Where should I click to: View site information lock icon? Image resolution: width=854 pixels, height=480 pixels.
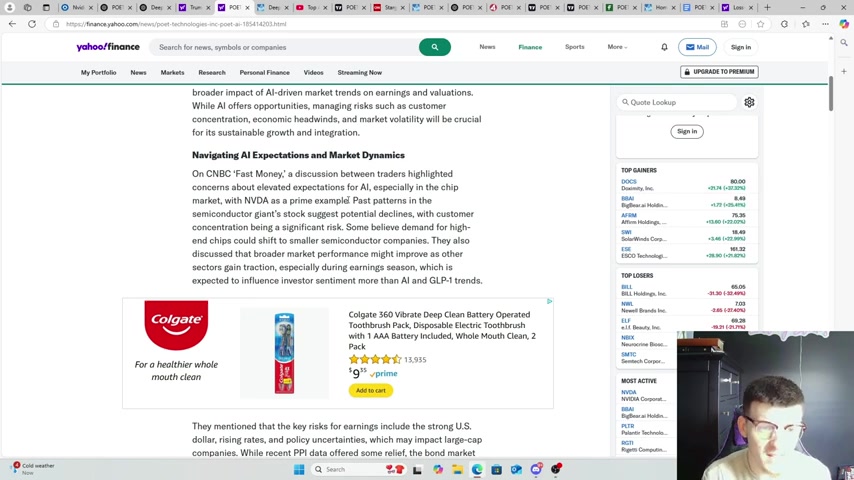click(x=56, y=24)
